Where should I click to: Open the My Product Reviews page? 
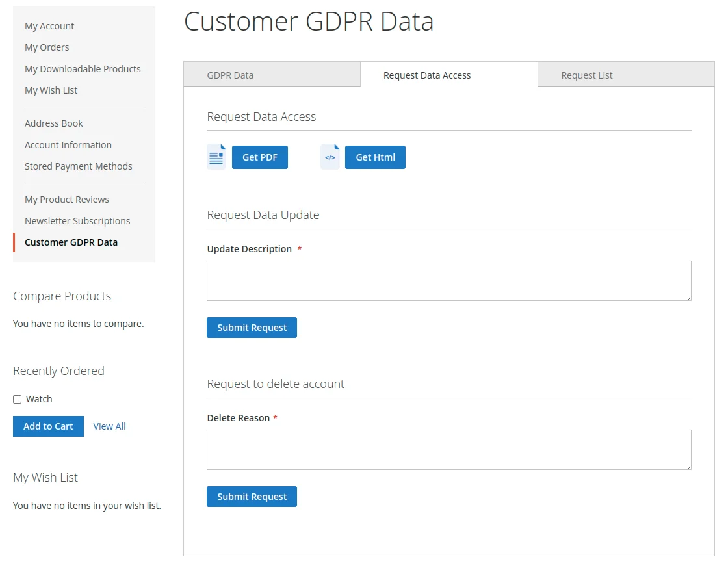(x=67, y=200)
